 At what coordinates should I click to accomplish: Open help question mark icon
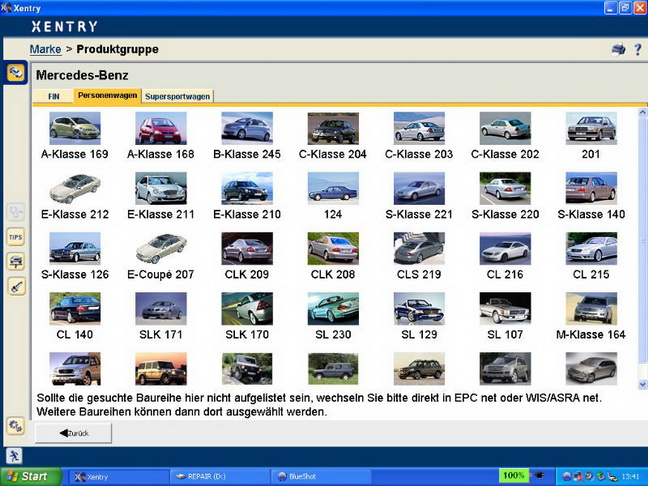[x=638, y=50]
